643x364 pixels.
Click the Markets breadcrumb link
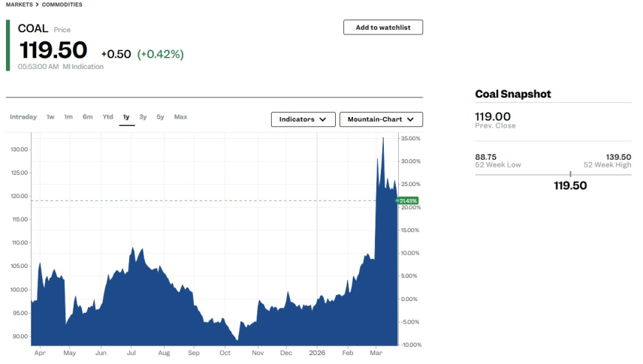coord(19,5)
